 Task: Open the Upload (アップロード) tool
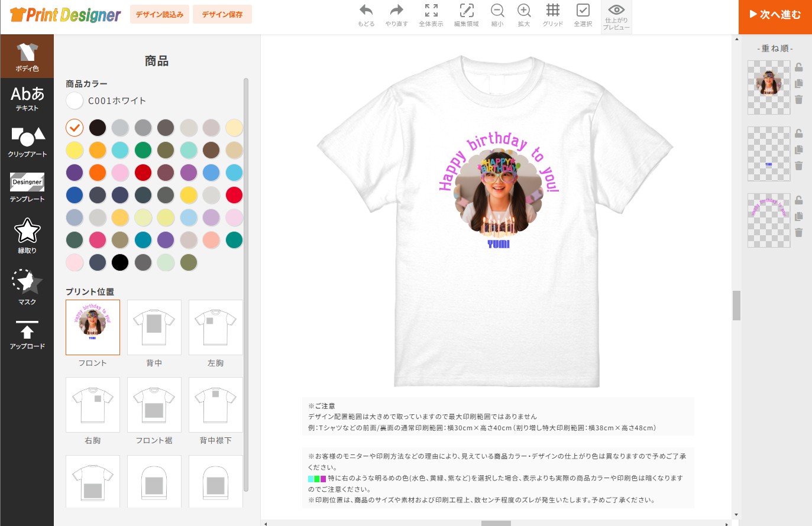pyautogui.click(x=27, y=335)
